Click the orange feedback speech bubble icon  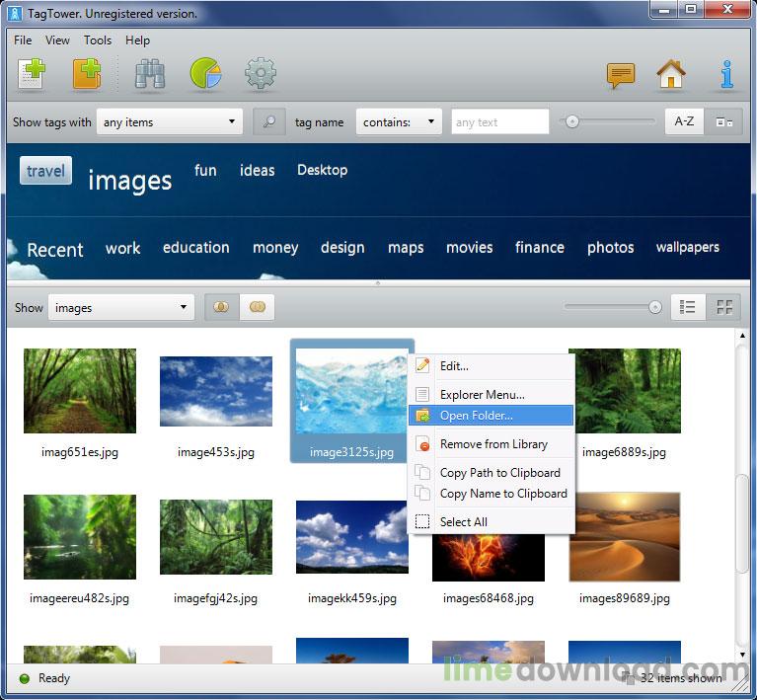coord(620,75)
